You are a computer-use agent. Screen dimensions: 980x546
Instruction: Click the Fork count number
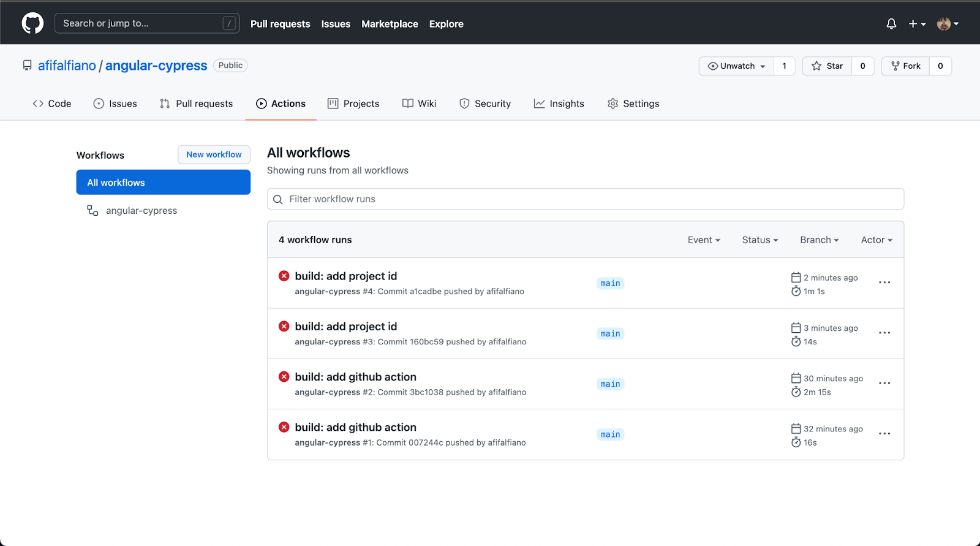[940, 66]
